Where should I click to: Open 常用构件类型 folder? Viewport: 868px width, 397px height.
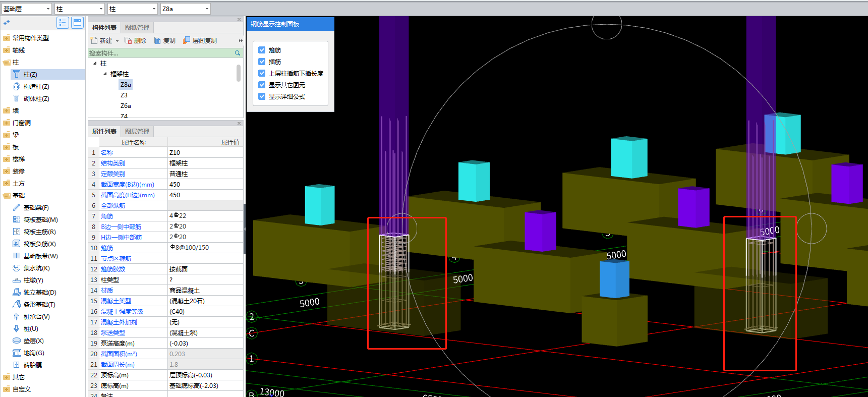click(x=31, y=38)
